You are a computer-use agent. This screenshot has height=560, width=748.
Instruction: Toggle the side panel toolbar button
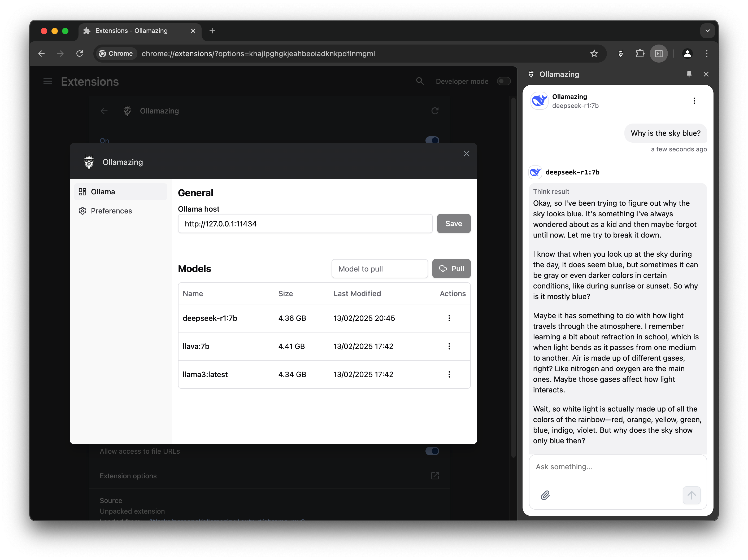[x=659, y=53]
